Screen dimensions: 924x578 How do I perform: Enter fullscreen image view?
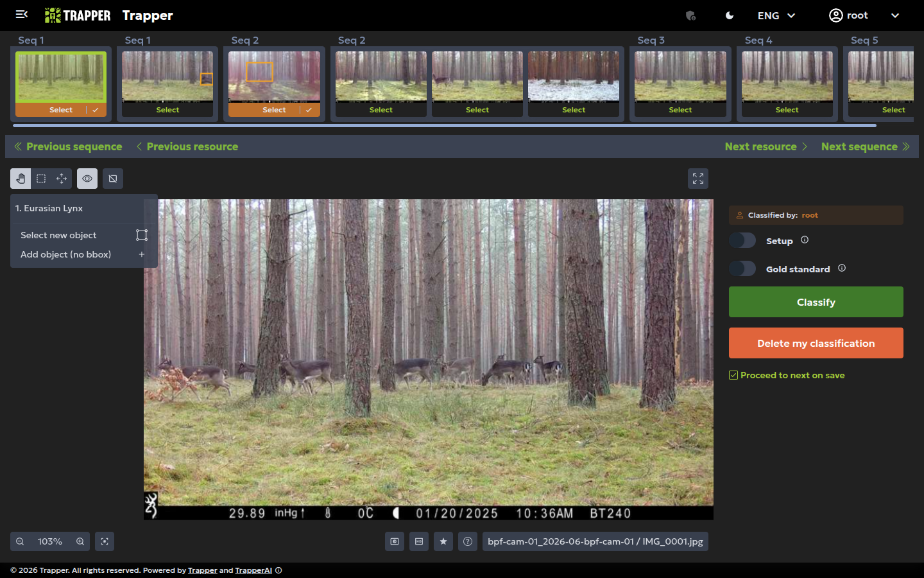(698, 179)
